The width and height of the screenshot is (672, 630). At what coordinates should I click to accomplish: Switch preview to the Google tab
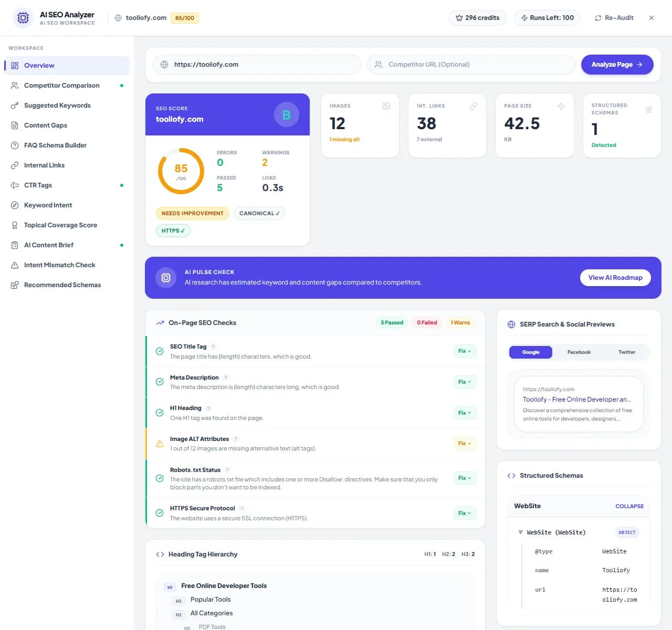(x=531, y=352)
